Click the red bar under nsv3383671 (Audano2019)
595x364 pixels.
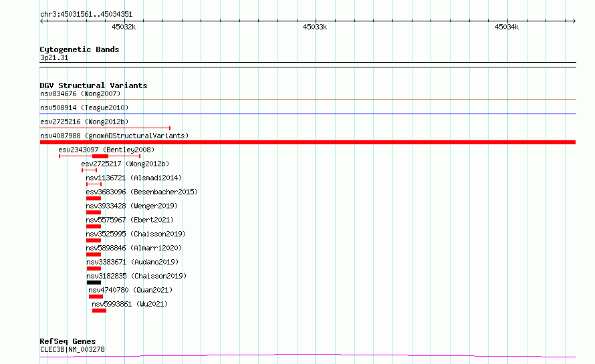click(x=94, y=268)
